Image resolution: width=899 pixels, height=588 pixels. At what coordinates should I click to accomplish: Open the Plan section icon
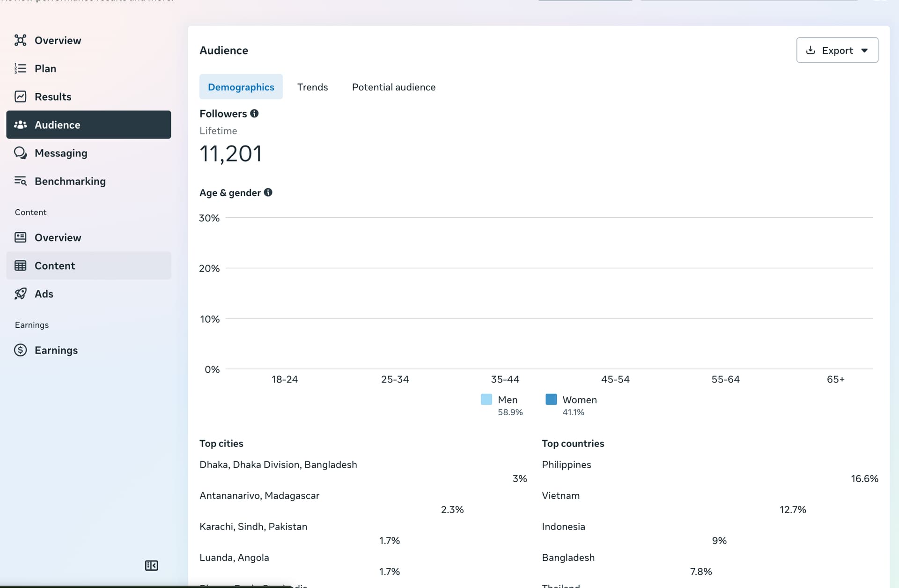tap(20, 68)
